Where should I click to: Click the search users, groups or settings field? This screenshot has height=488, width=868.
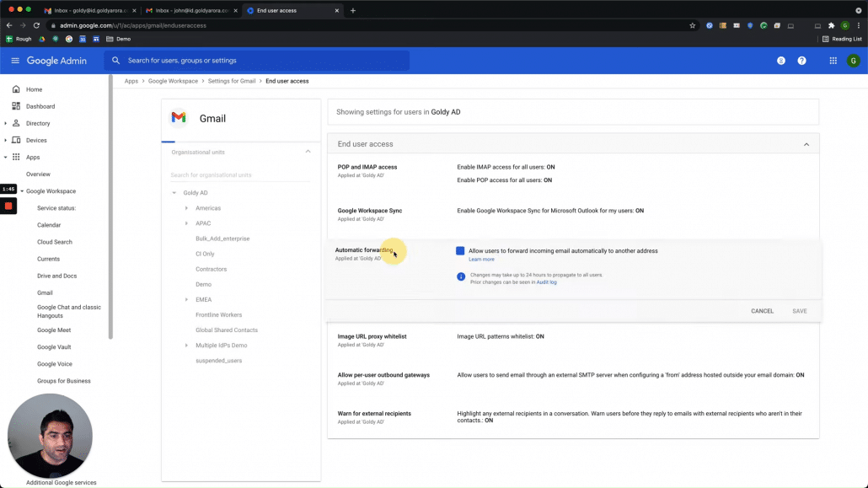point(256,61)
